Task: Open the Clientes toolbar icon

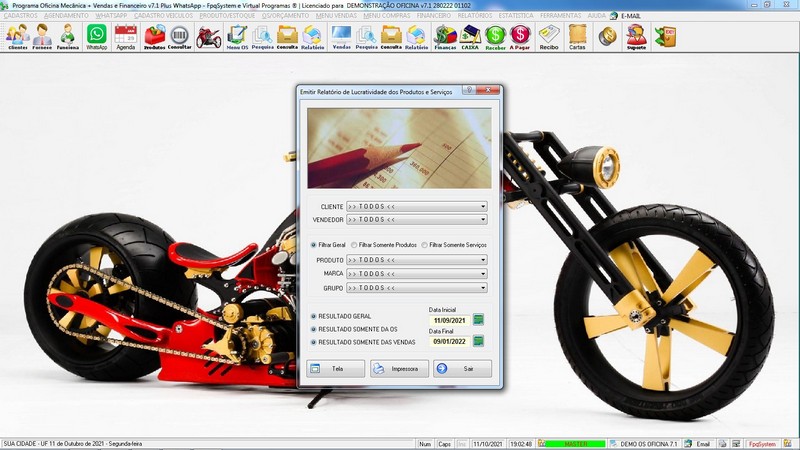Action: click(x=18, y=37)
